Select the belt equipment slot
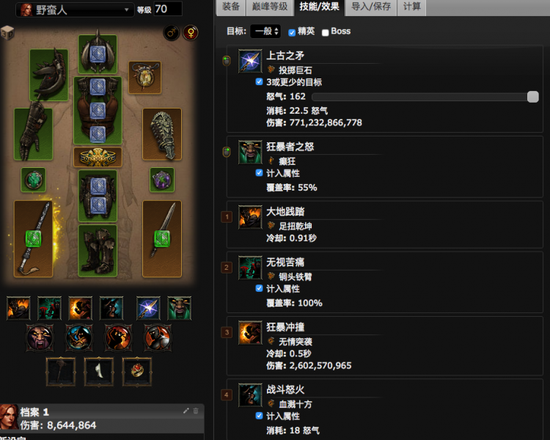This screenshot has height=440, width=550. point(98,157)
